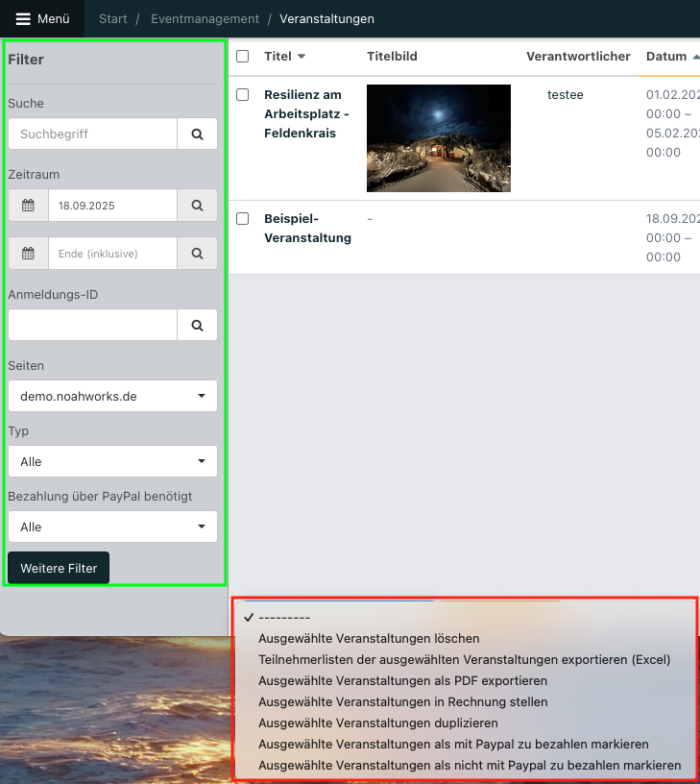Click the Weitere Filter button
The width and height of the screenshot is (700, 784).
pyautogui.click(x=59, y=568)
